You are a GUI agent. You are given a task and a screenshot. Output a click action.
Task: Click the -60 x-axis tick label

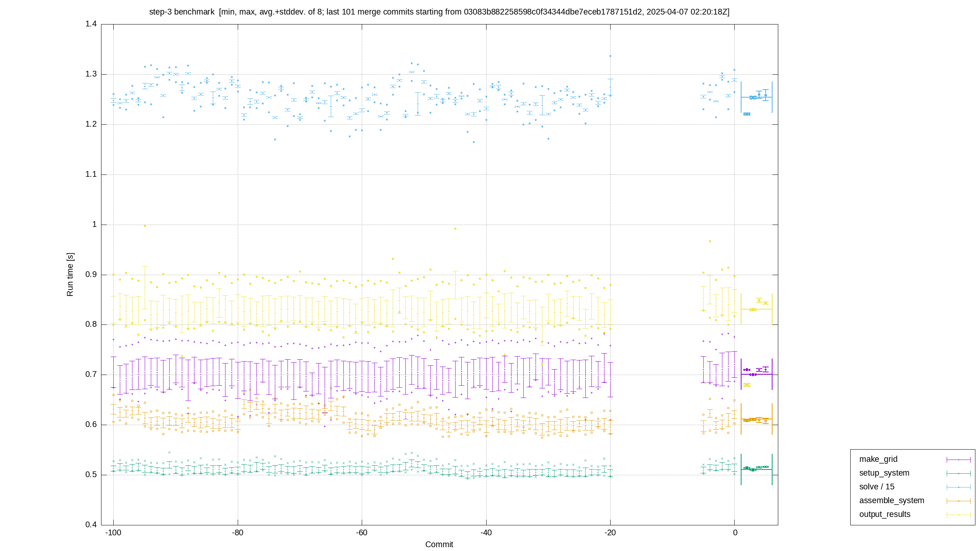pyautogui.click(x=362, y=533)
